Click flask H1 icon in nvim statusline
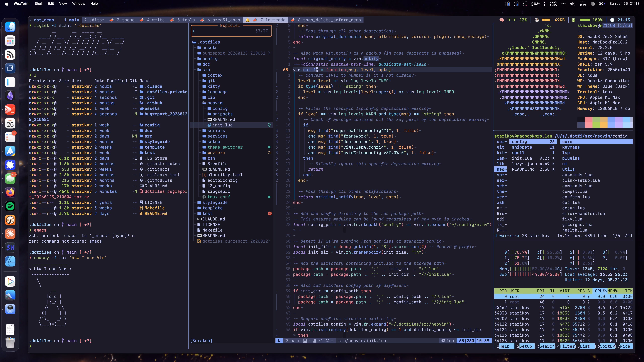Image resolution: width=644 pixels, height=362 pixels. [x=315, y=341]
